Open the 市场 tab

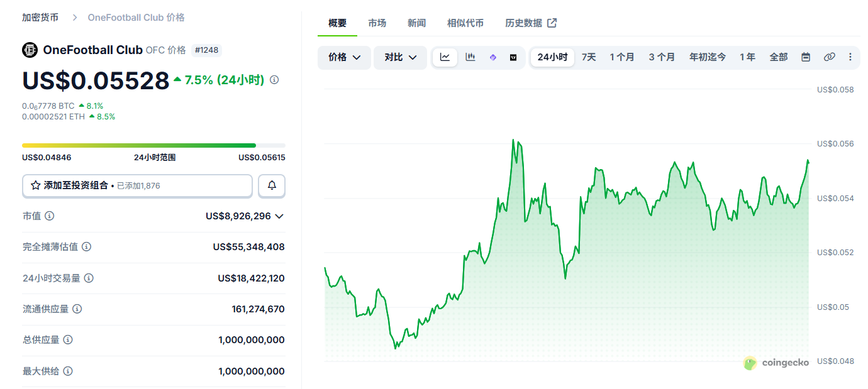(x=377, y=23)
